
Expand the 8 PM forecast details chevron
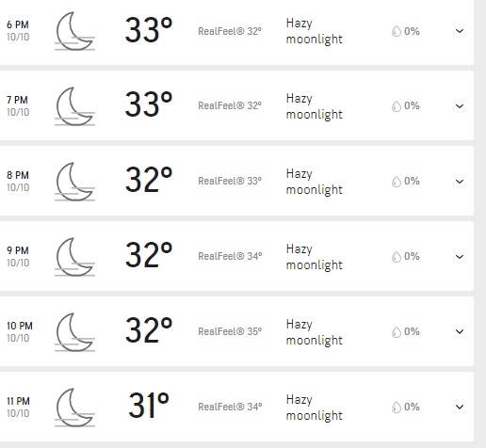(460, 182)
